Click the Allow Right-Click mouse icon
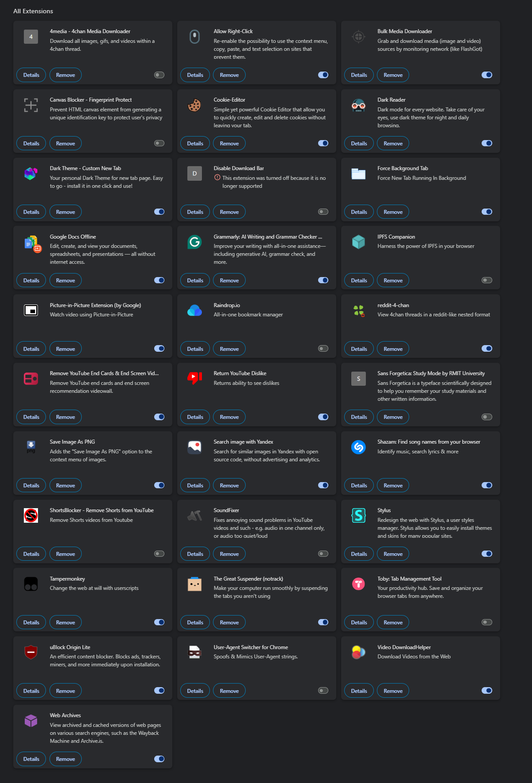Viewport: 532px width, 783px height. tap(194, 37)
